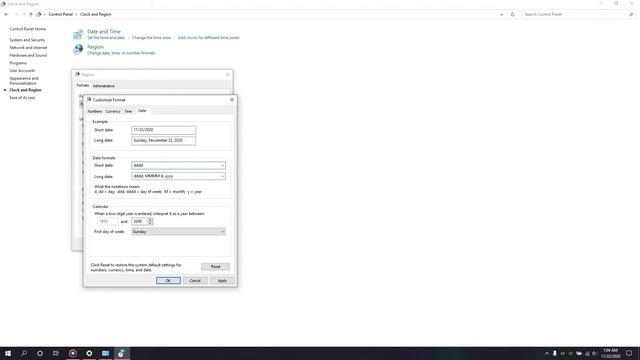Open Change date, time, or number formats

[x=121, y=53]
